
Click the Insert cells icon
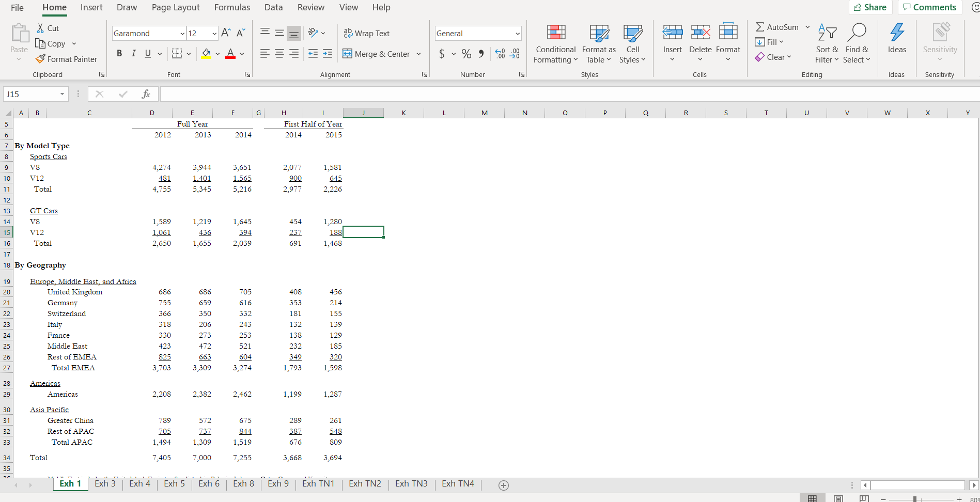pos(673,33)
